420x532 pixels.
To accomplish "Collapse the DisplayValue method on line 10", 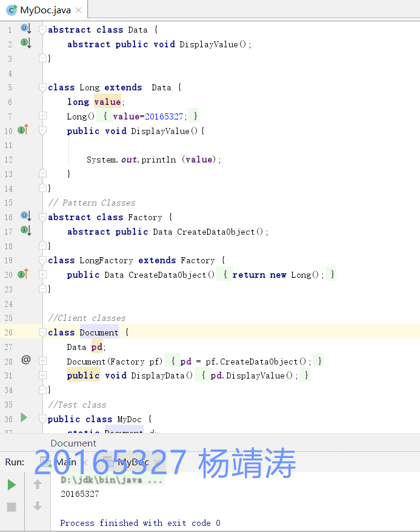I will click(42, 131).
